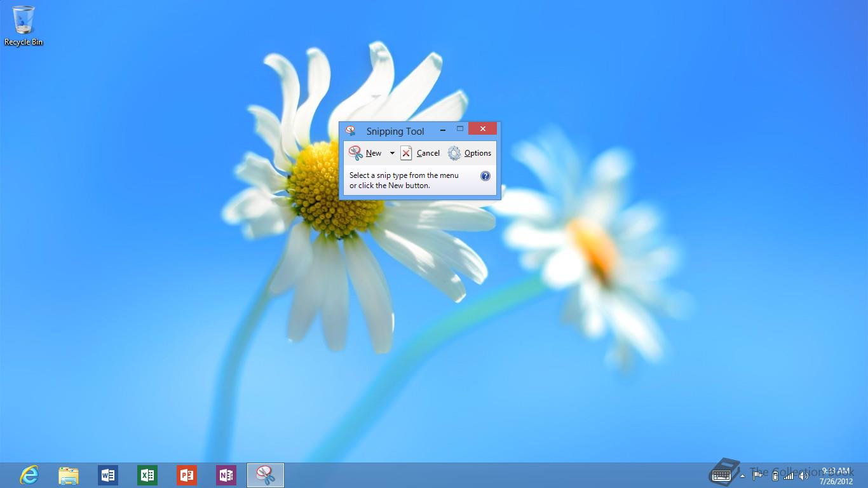The image size is (868, 488).
Task: Check the battery status icon
Action: click(775, 475)
